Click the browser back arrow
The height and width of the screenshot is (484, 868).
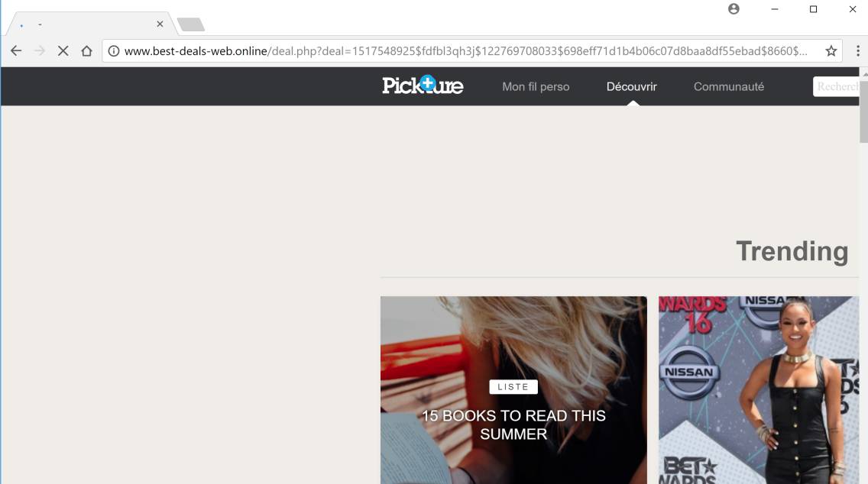(x=16, y=51)
